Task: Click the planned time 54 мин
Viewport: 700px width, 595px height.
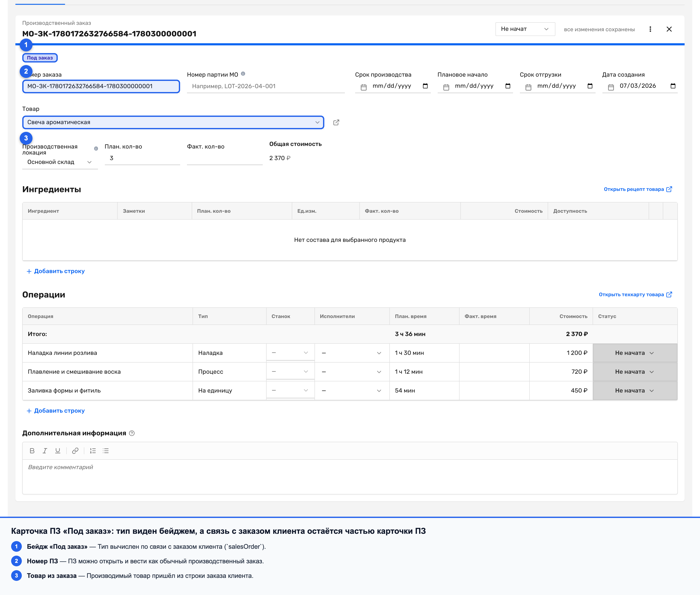Action: 405,391
